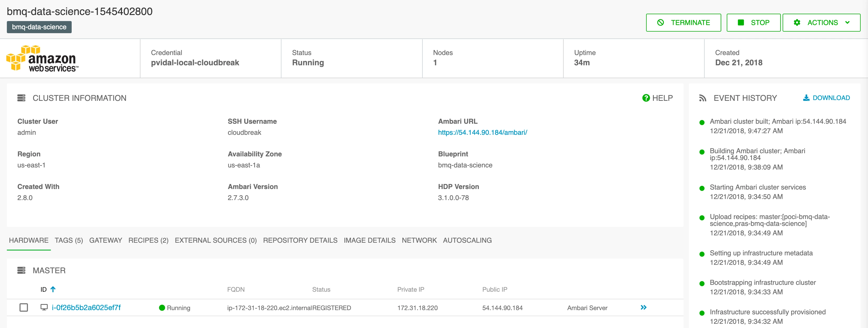This screenshot has width=868, height=328.
Task: Click the Terminate cluster button
Action: (x=683, y=23)
